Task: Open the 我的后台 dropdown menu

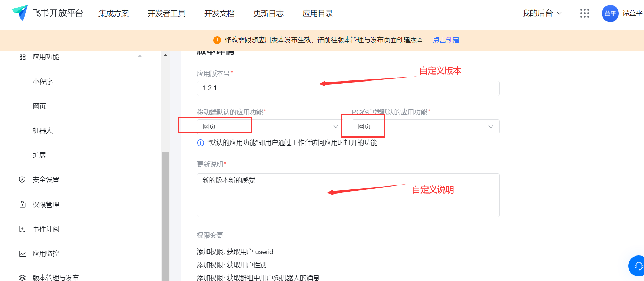Action: [542, 13]
